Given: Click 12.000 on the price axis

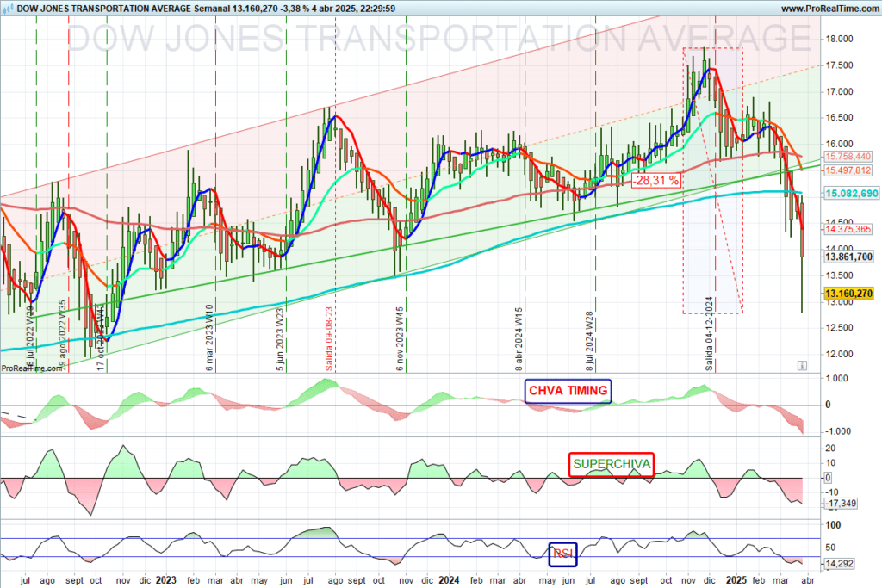Looking at the screenshot, I should pos(839,354).
